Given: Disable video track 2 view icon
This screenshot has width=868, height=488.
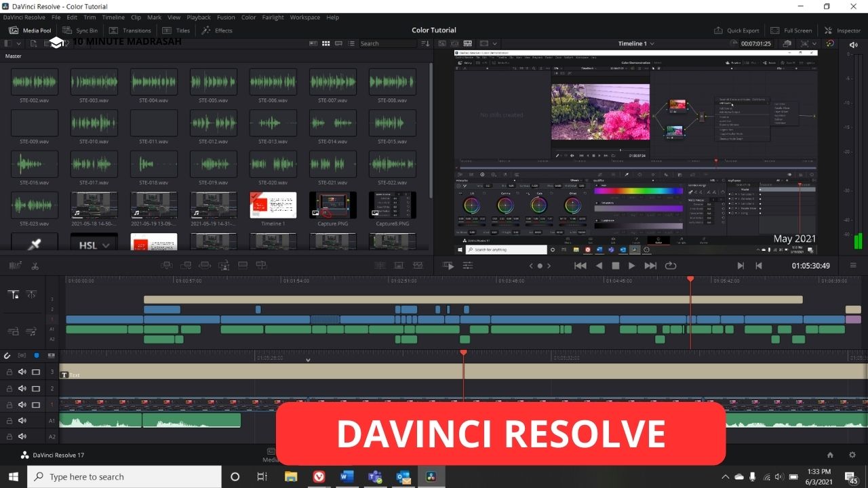Looking at the screenshot, I should (x=36, y=388).
